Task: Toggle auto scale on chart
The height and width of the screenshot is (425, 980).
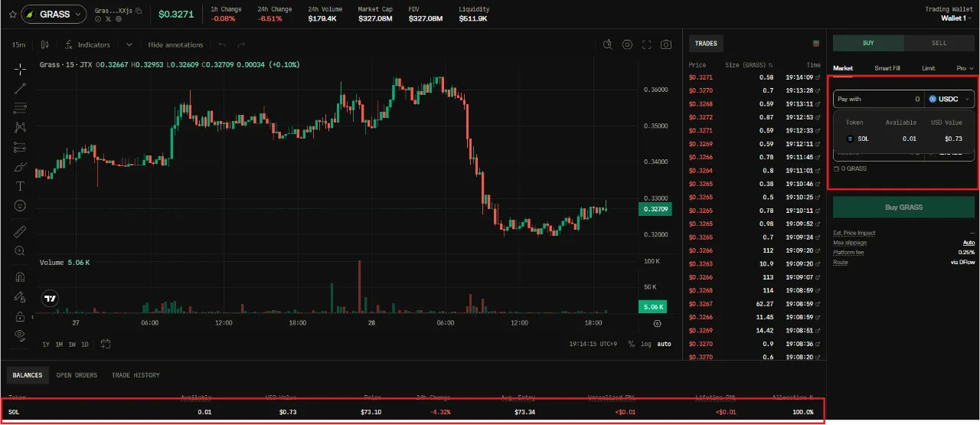Action: tap(664, 344)
